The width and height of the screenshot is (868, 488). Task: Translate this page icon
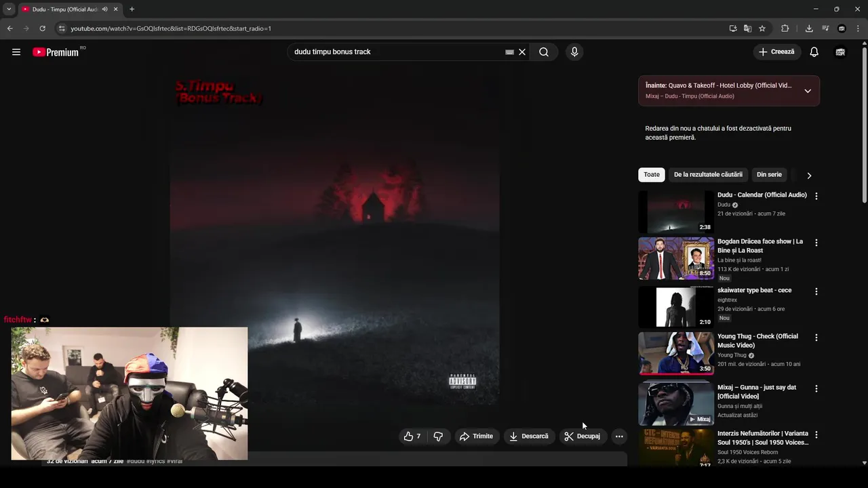[747, 28]
